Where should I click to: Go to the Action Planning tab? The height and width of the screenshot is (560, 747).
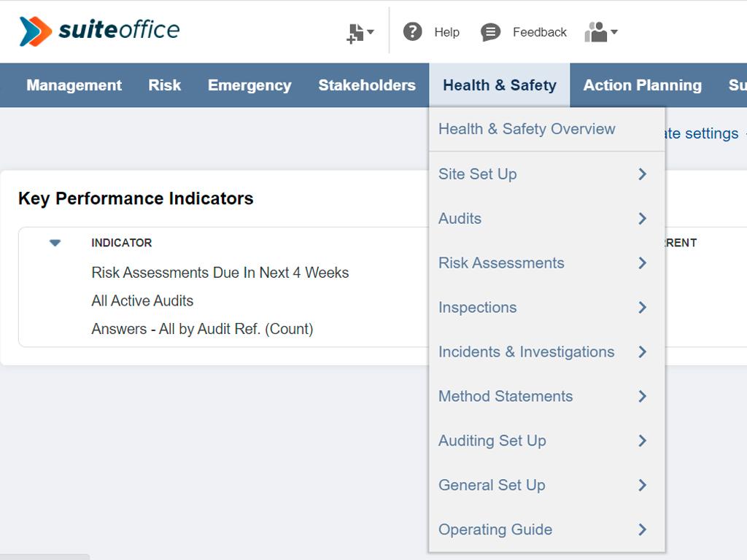(642, 85)
